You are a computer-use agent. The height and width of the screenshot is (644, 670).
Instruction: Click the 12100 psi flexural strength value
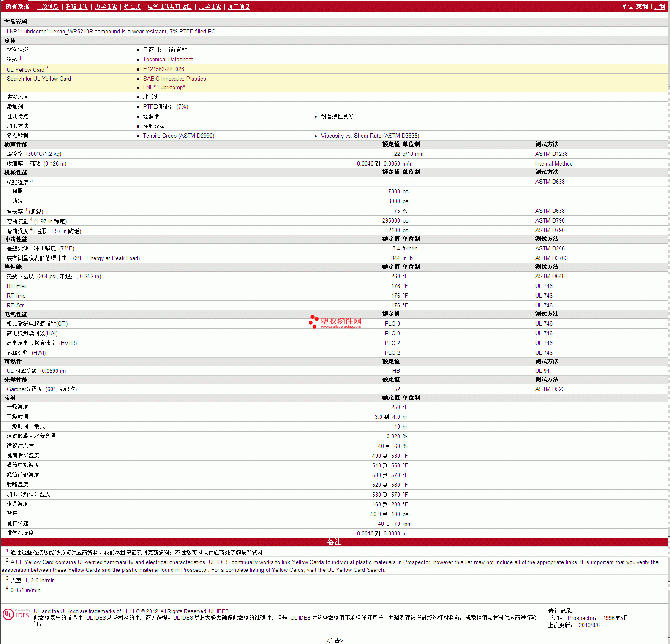click(398, 231)
